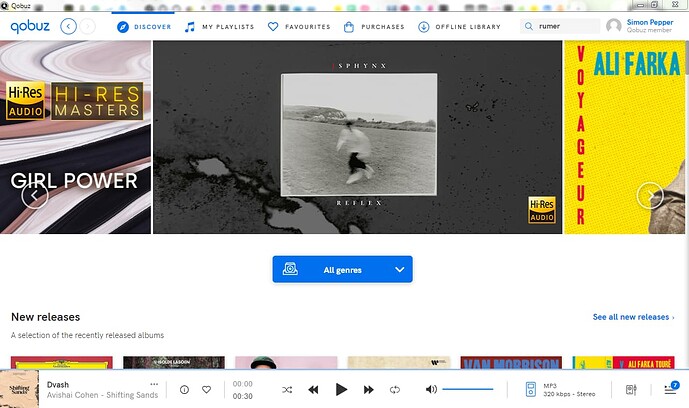The height and width of the screenshot is (408, 689).
Task: Open the Simon Pepper account name
Action: point(650,22)
